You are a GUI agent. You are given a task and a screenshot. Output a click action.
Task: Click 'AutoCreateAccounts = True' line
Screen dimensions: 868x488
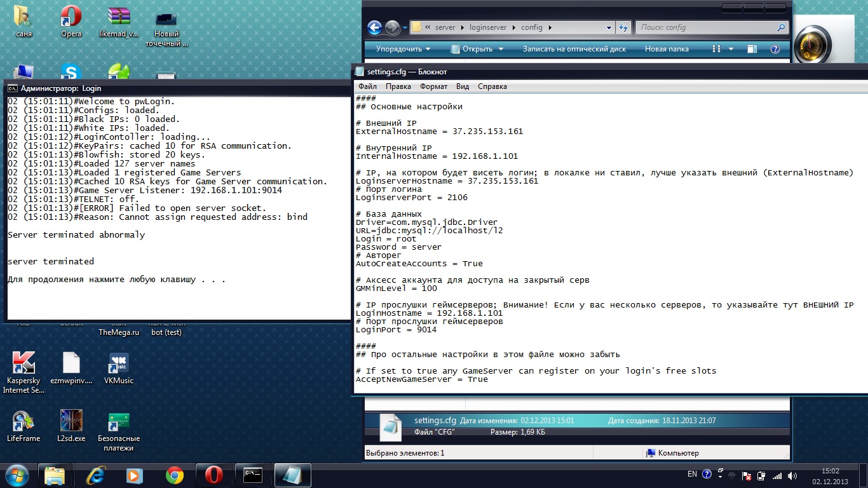point(419,264)
